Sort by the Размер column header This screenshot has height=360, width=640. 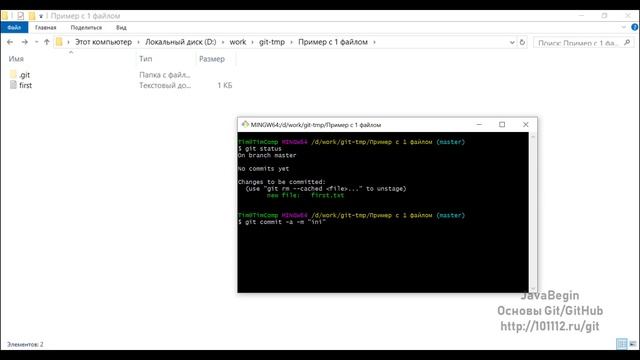212,59
